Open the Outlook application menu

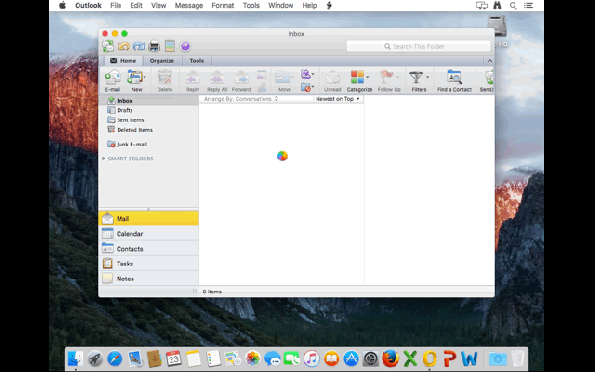(x=88, y=5)
